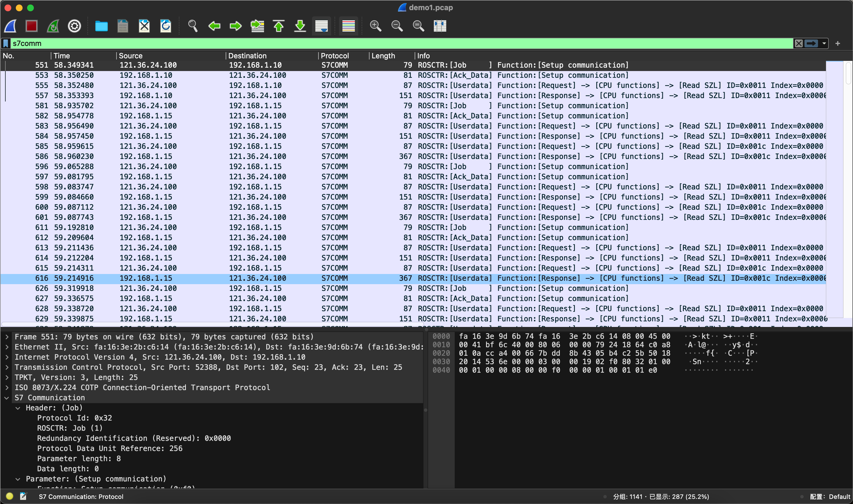
Task: Sort by the Info column header
Action: click(620, 56)
